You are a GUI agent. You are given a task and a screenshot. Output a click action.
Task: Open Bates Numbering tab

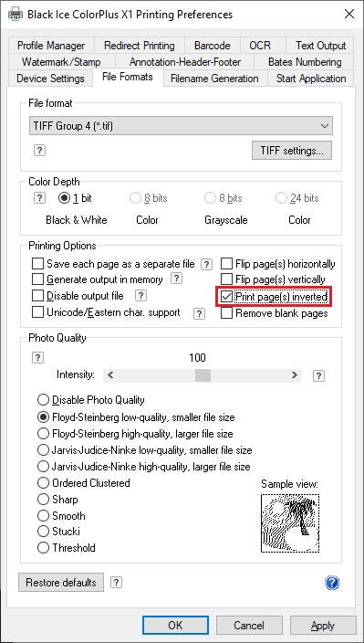click(x=305, y=62)
